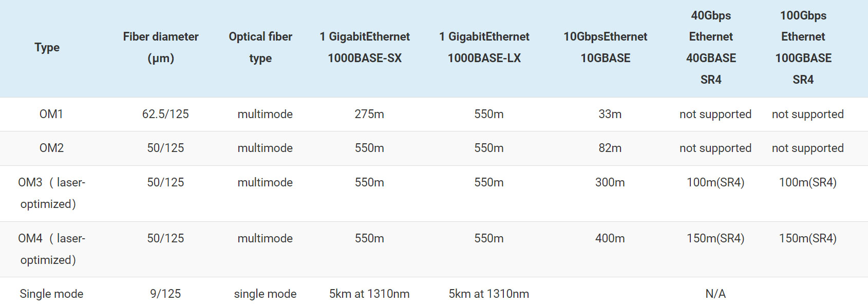Screen dimensions: 868x305
Task: Select the "Fiber diameter (μm)" column header
Action: click(161, 47)
